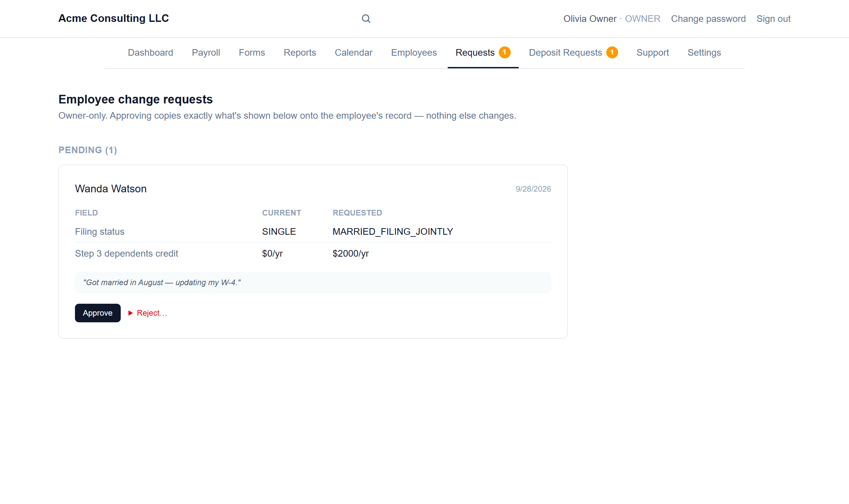The height and width of the screenshot is (504, 849).
Task: Click the PENDING (1) section heading
Action: [88, 150]
